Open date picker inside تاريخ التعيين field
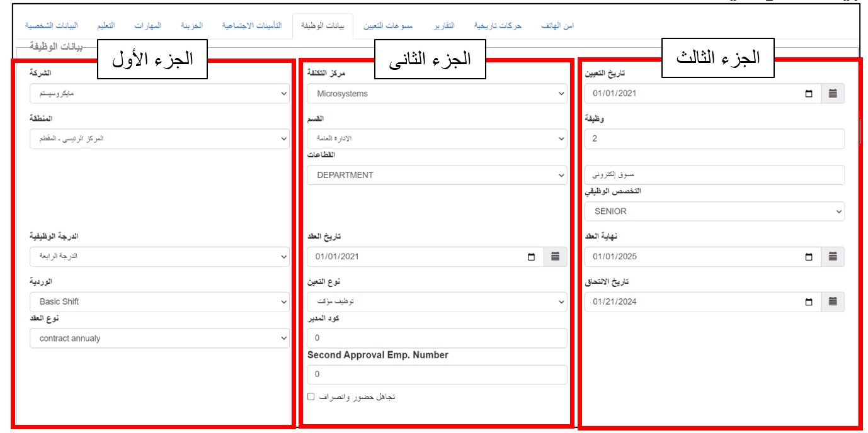 809,94
